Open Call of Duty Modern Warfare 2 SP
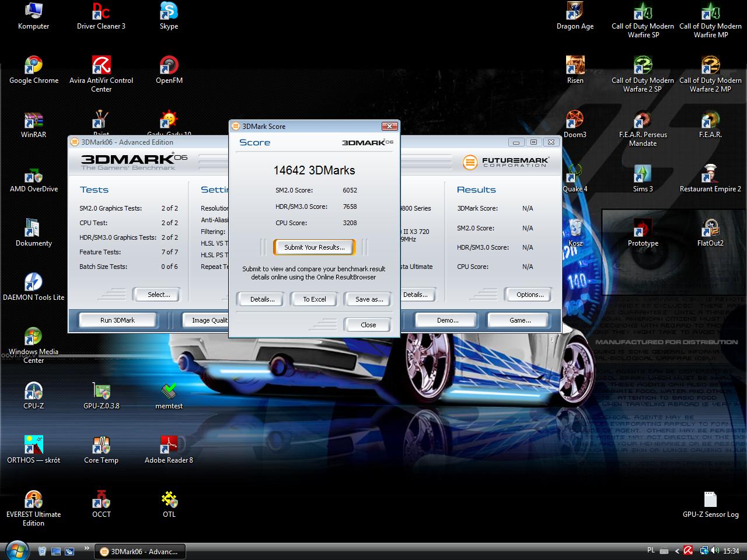This screenshot has height=560, width=747. (x=643, y=74)
